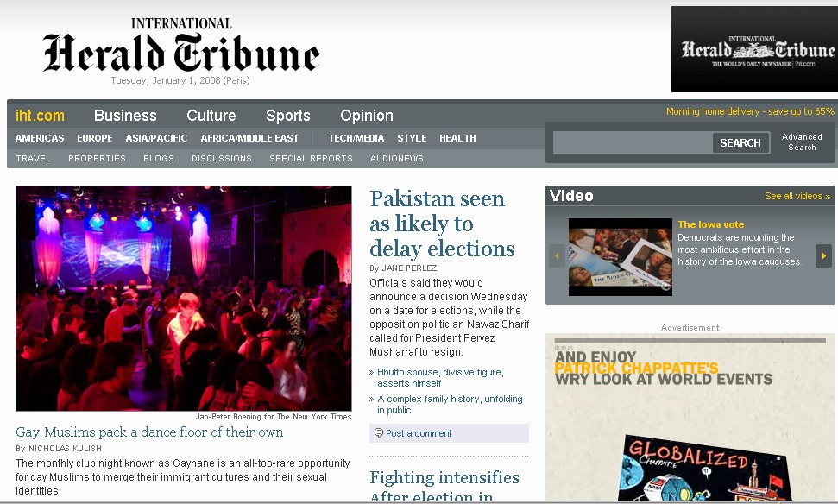This screenshot has width=838, height=504.
Task: Open the Gay Muslims dance floor photo
Action: click(x=184, y=299)
